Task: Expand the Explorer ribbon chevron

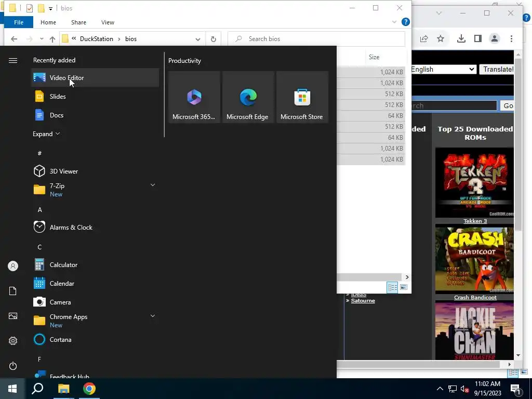Action: click(x=394, y=22)
